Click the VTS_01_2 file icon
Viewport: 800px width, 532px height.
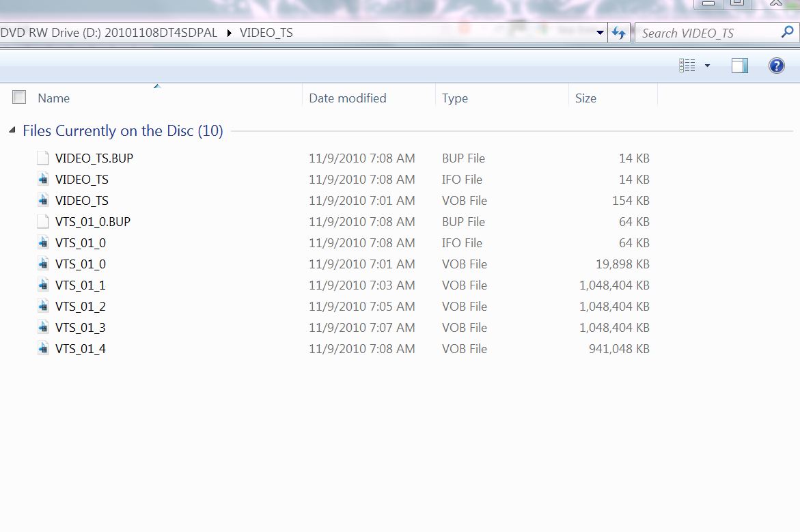click(x=43, y=306)
